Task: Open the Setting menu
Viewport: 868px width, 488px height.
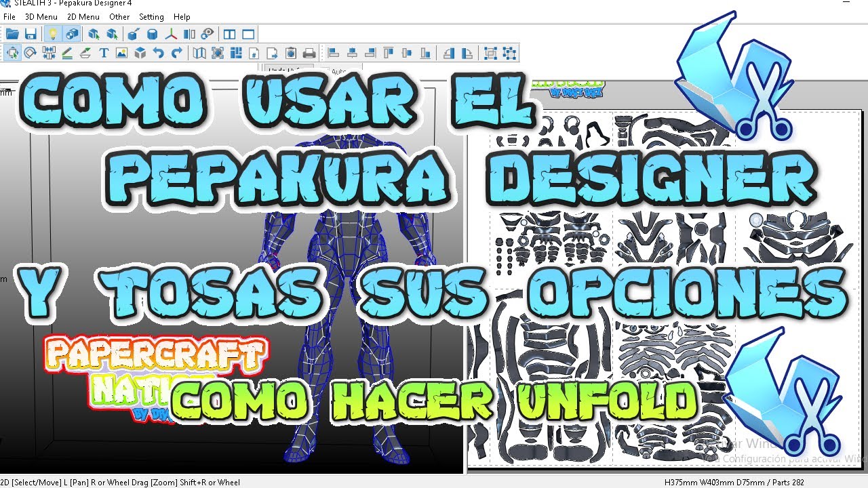Action: click(151, 17)
